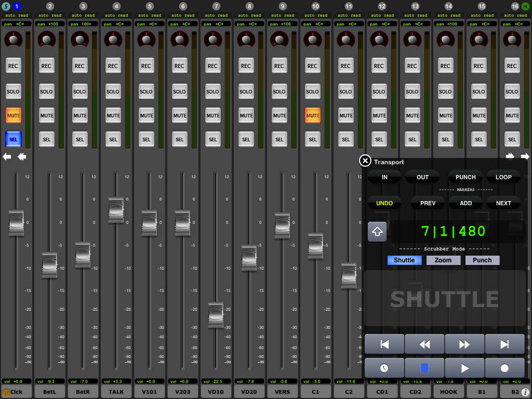The image size is (532, 399).
Task: Open the info icon at bottom right
Action: point(525,393)
